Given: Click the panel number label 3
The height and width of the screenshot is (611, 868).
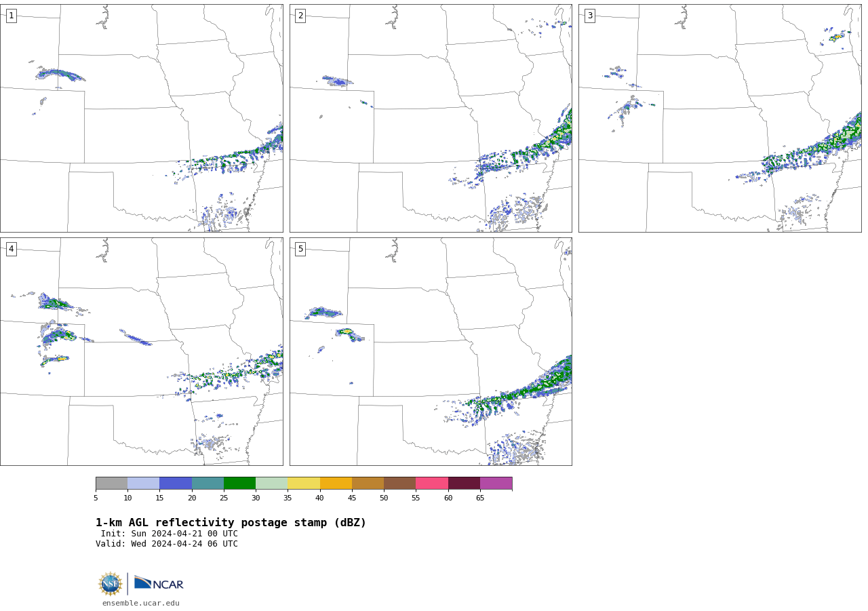Looking at the screenshot, I should [x=589, y=16].
